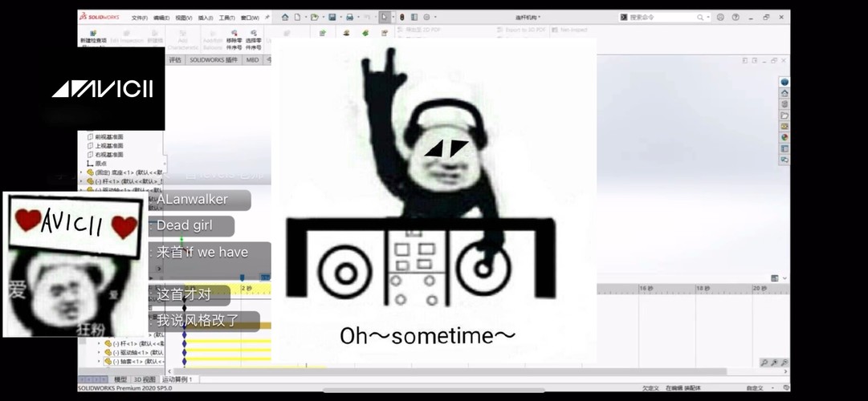This screenshot has height=401, width=868.
Task: Open dropdown arrow next to Select tool
Action: pos(393,17)
